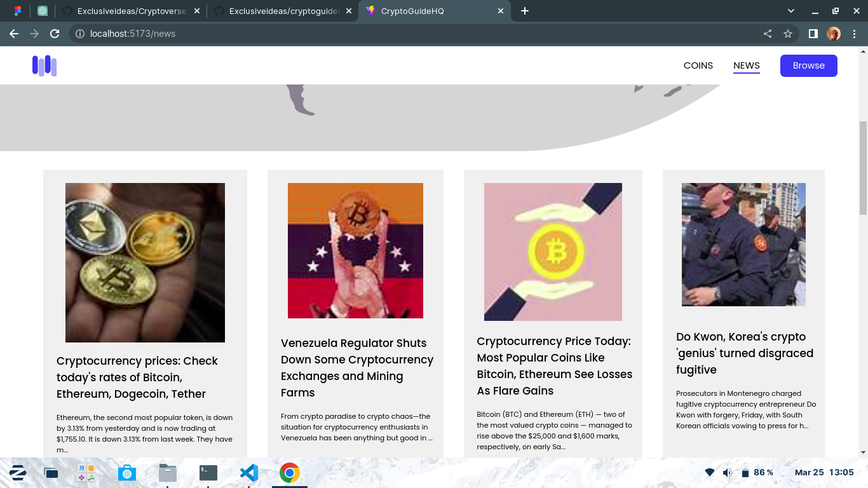868x488 pixels.
Task: Launch Visual Studio Code from the shelf
Action: coord(248,473)
